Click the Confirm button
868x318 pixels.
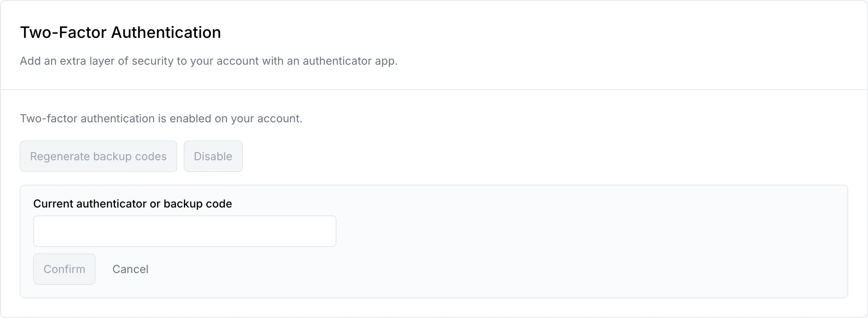point(64,269)
